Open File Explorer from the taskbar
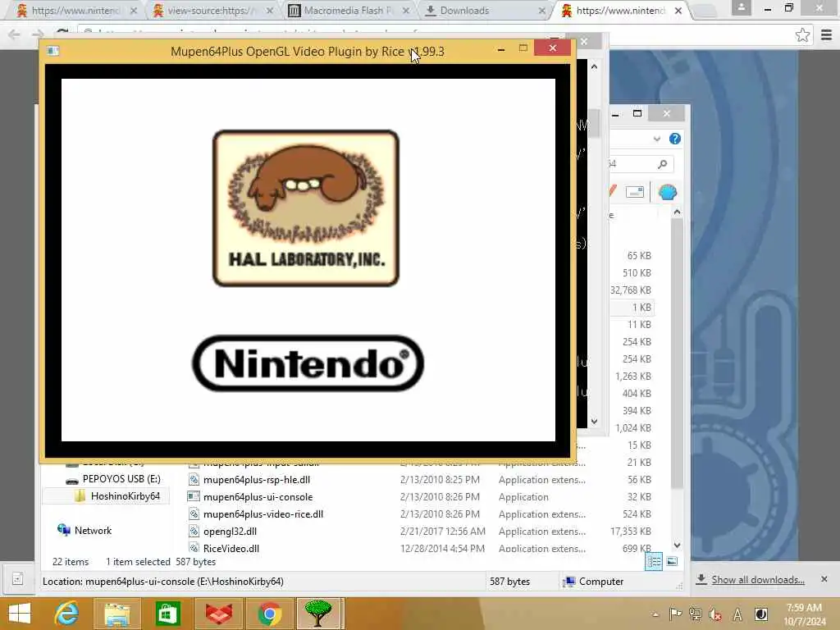This screenshot has width=840, height=630. [x=117, y=614]
